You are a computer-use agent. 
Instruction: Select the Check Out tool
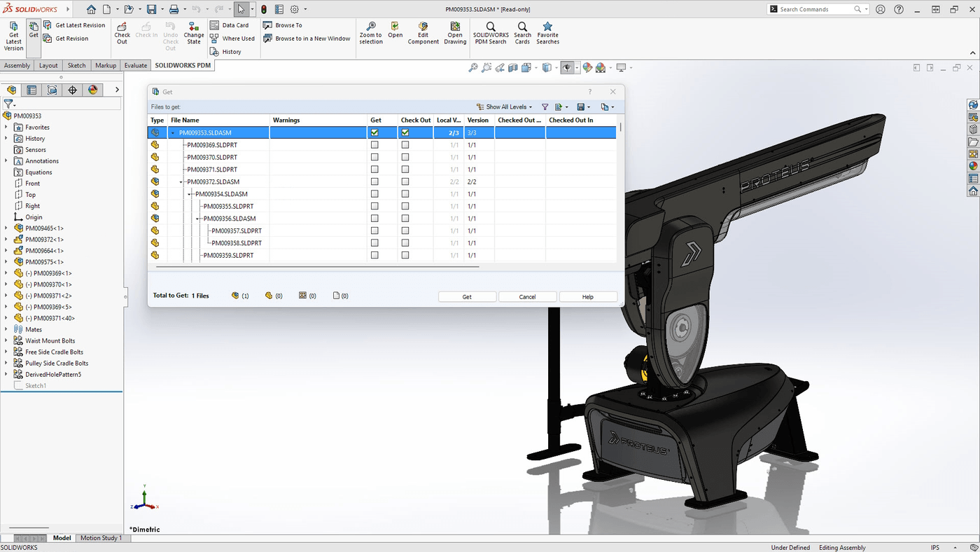(x=122, y=32)
